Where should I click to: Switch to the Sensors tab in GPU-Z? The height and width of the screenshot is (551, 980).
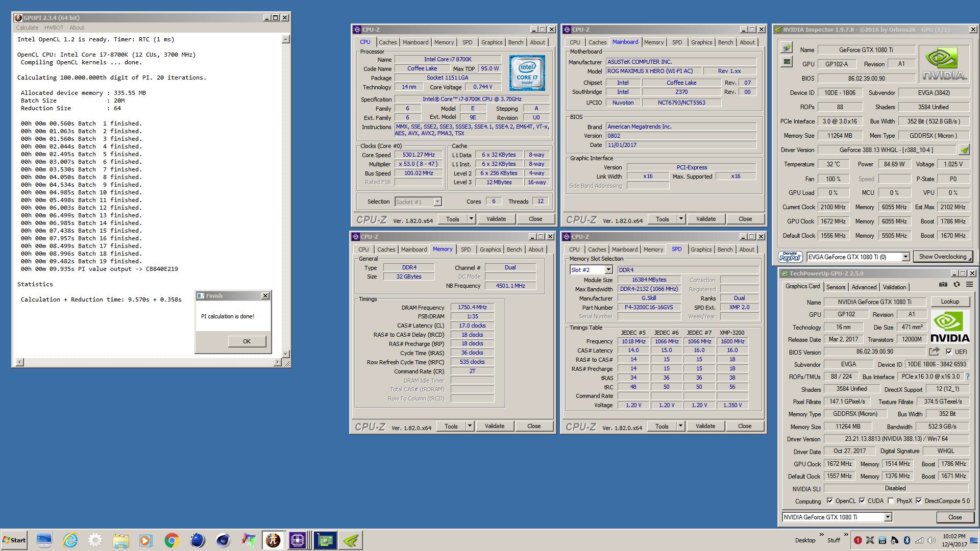coord(836,287)
